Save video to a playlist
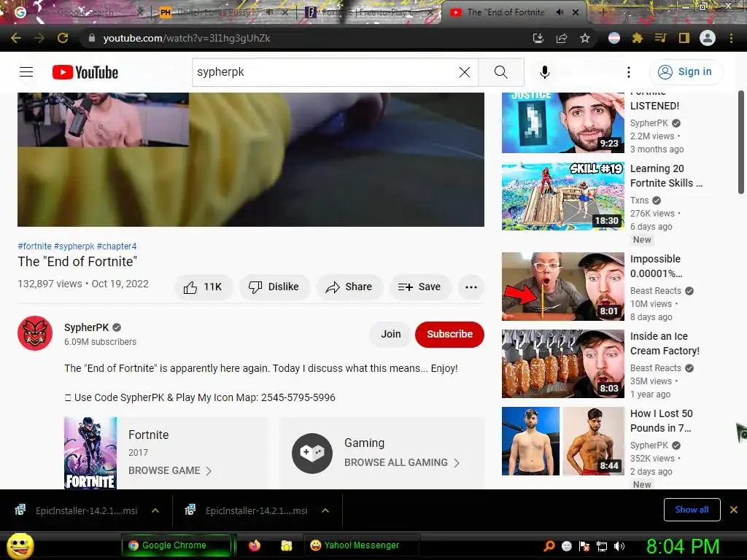Screen dimensions: 747x560 419,287
